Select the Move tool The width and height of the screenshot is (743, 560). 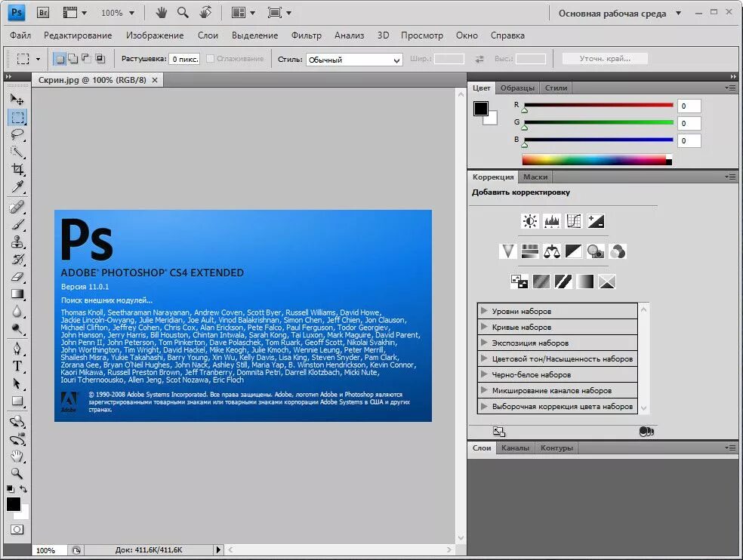17,99
